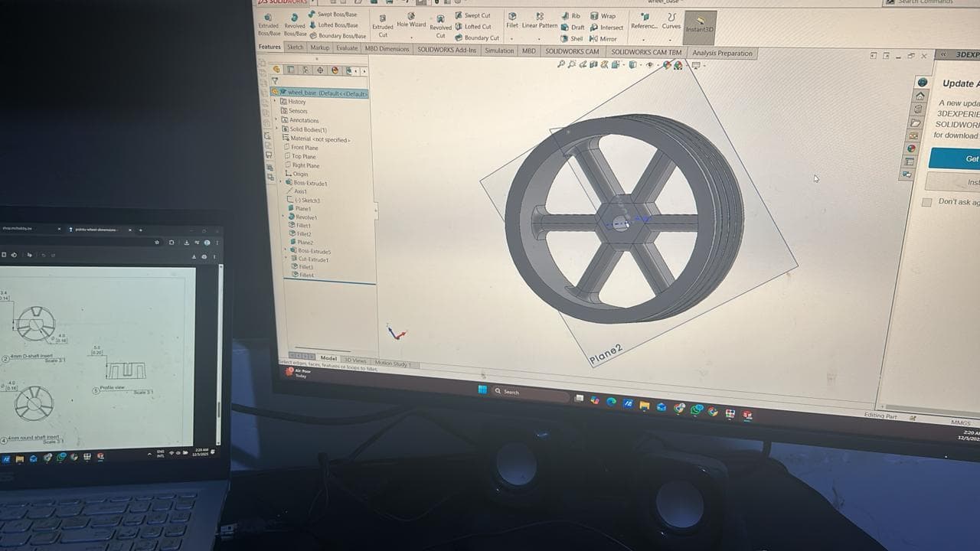Expand the Annotations tree node
The image size is (980, 551).
(276, 119)
